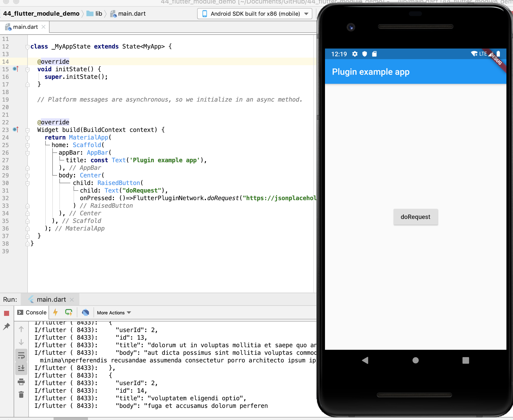
Task: Click the Flutter Hot Restart icon
Action: pyautogui.click(x=69, y=313)
